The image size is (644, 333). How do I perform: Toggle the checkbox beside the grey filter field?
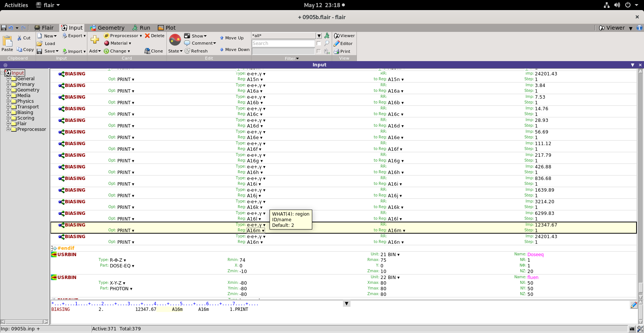pyautogui.click(x=319, y=51)
